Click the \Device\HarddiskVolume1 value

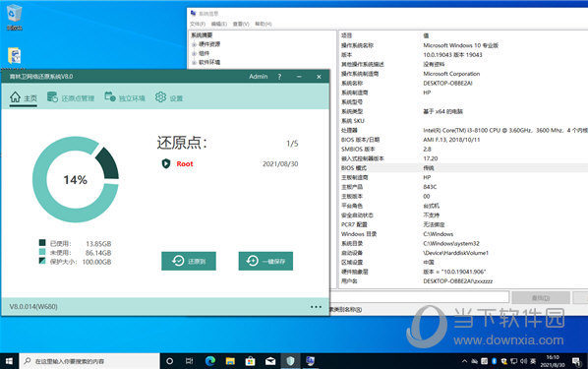(456, 253)
